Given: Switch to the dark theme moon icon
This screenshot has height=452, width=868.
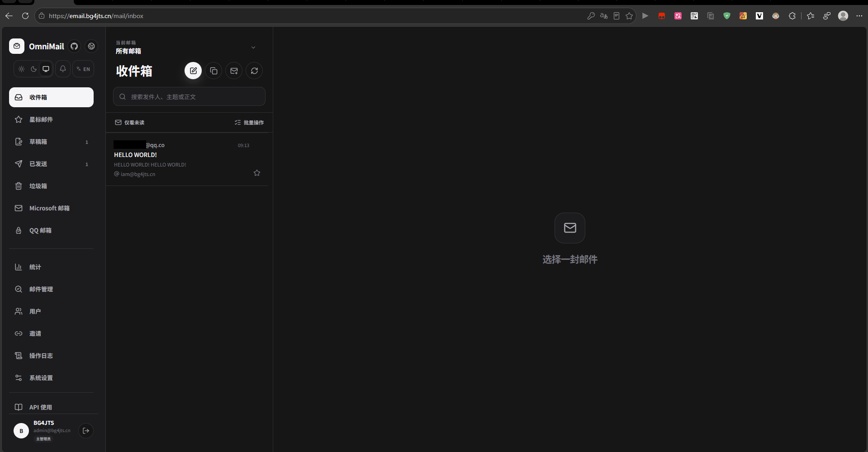Looking at the screenshot, I should 33,69.
